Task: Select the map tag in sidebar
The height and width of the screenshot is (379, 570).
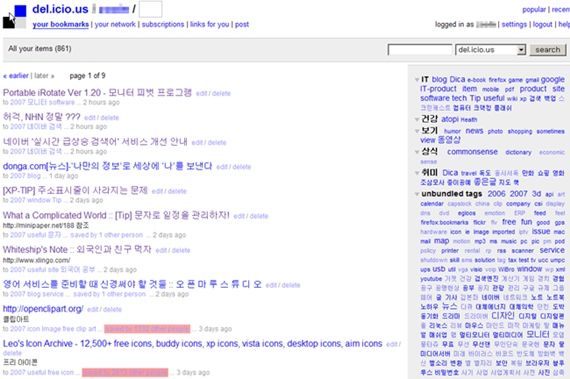Action: 442,241
